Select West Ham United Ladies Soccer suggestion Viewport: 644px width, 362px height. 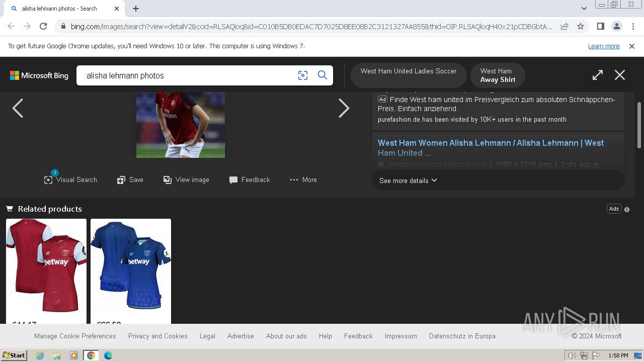(x=409, y=75)
